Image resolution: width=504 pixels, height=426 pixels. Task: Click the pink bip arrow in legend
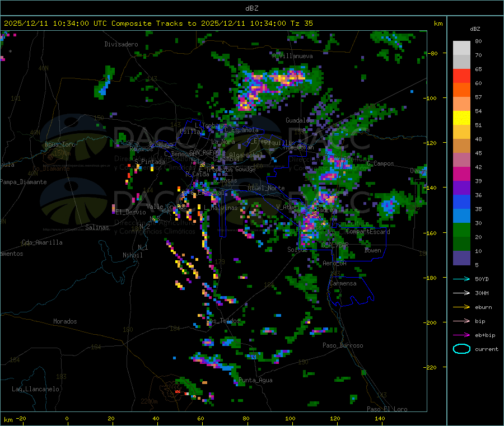click(x=461, y=321)
